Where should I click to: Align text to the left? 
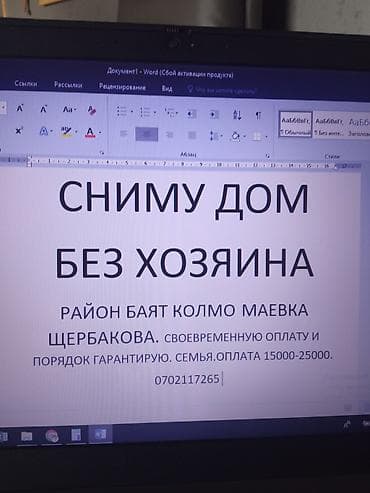(124, 134)
